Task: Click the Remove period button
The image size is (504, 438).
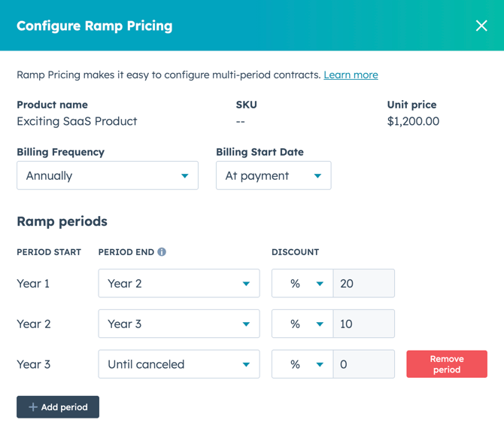Action: (447, 364)
